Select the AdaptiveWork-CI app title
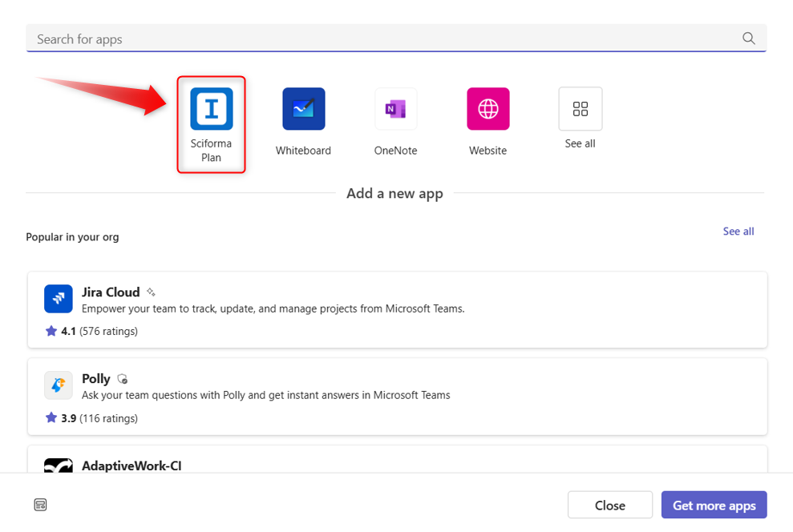This screenshot has width=793, height=532. 131,465
